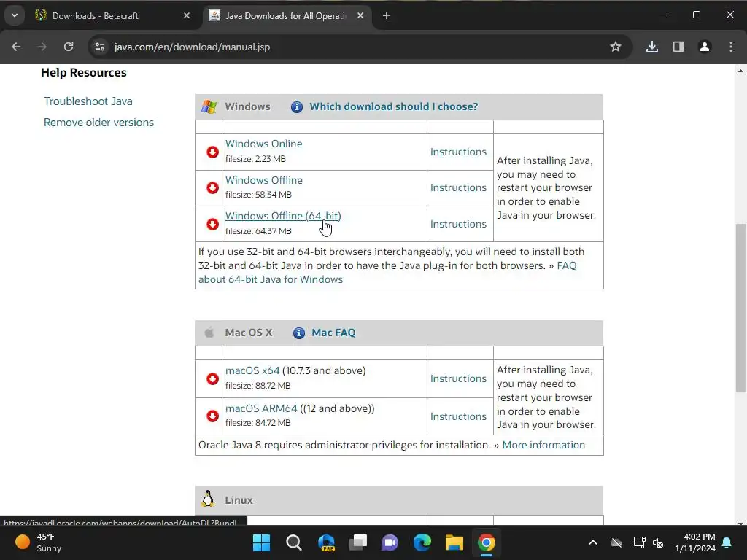Click scrollbar up arrow

[x=740, y=71]
